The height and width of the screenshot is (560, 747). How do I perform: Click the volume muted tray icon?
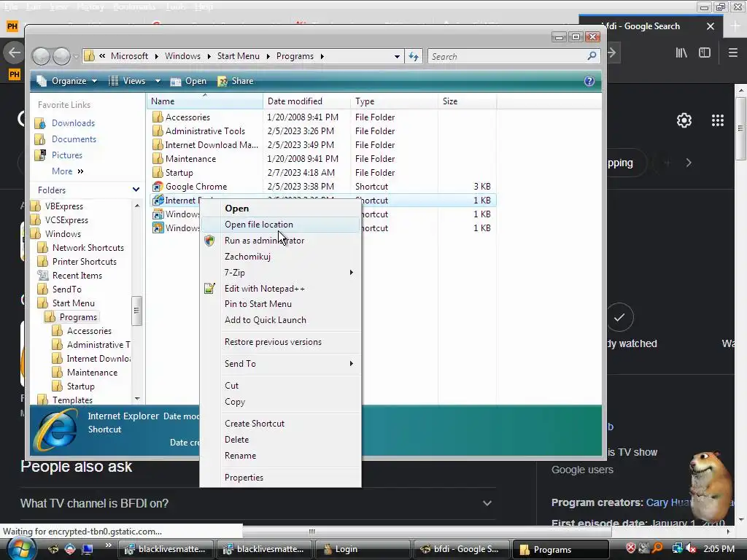point(692,548)
